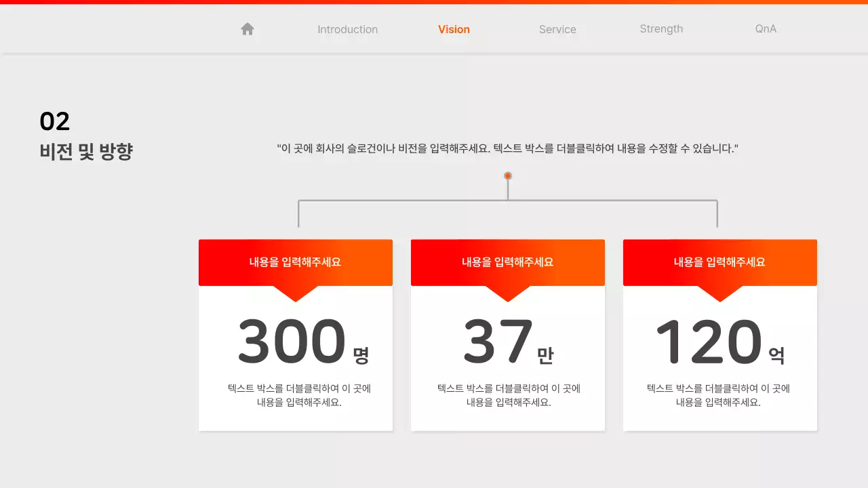Viewport: 868px width, 488px height.
Task: Switch to the Introduction section
Action: (347, 29)
